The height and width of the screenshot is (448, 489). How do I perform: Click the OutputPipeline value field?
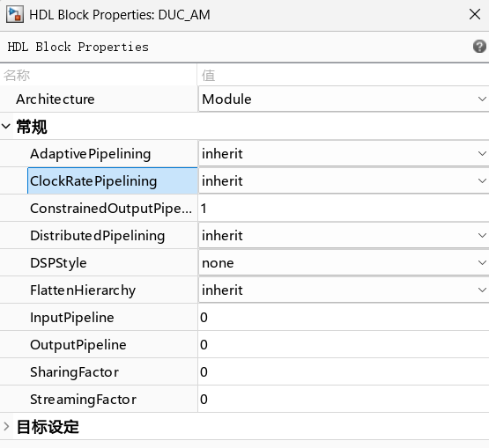tap(344, 344)
